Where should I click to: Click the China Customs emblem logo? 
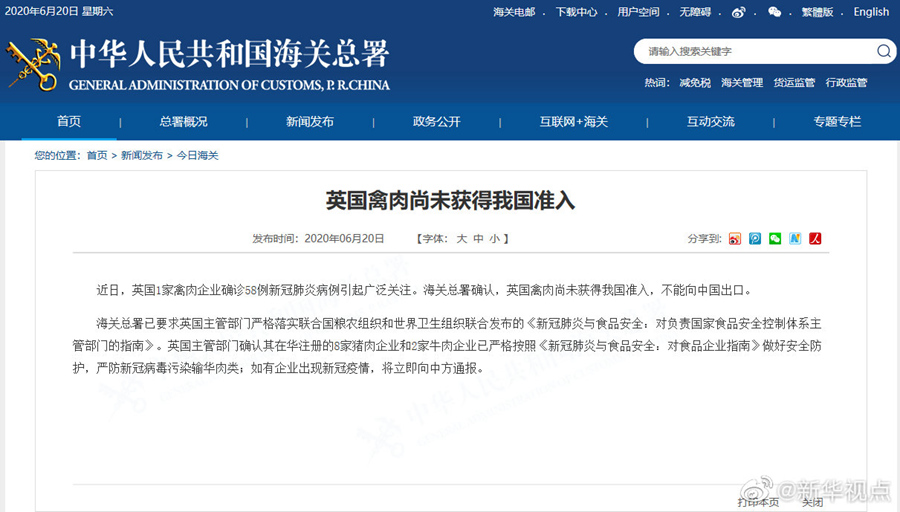[32, 64]
